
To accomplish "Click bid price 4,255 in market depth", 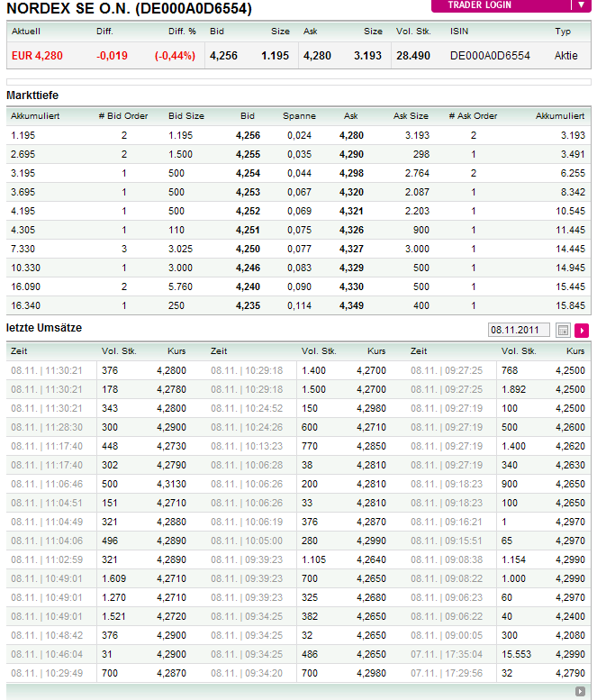I will [x=248, y=154].
